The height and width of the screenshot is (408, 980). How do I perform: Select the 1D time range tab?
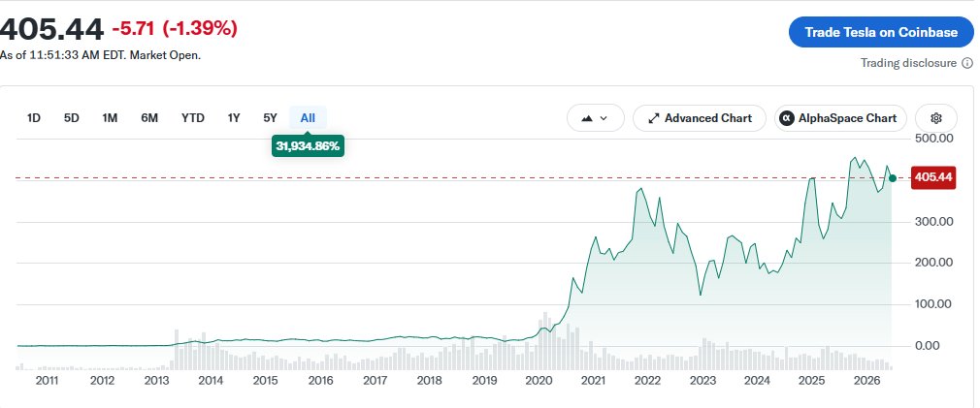click(x=34, y=117)
